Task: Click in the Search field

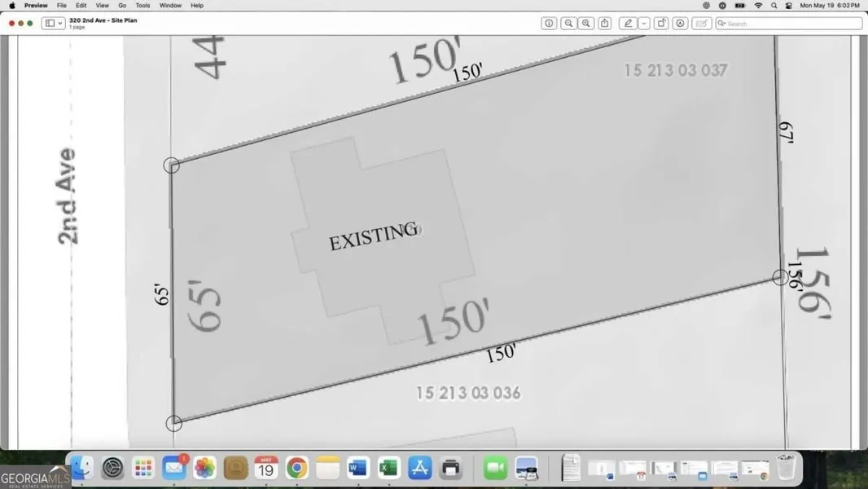Action: (x=790, y=24)
